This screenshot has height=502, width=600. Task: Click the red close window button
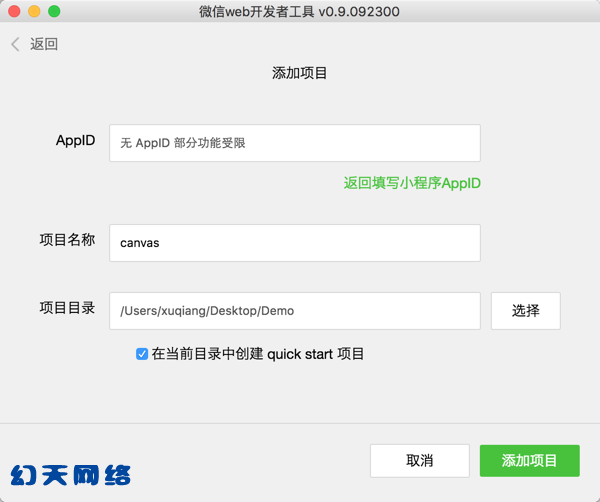click(x=14, y=11)
